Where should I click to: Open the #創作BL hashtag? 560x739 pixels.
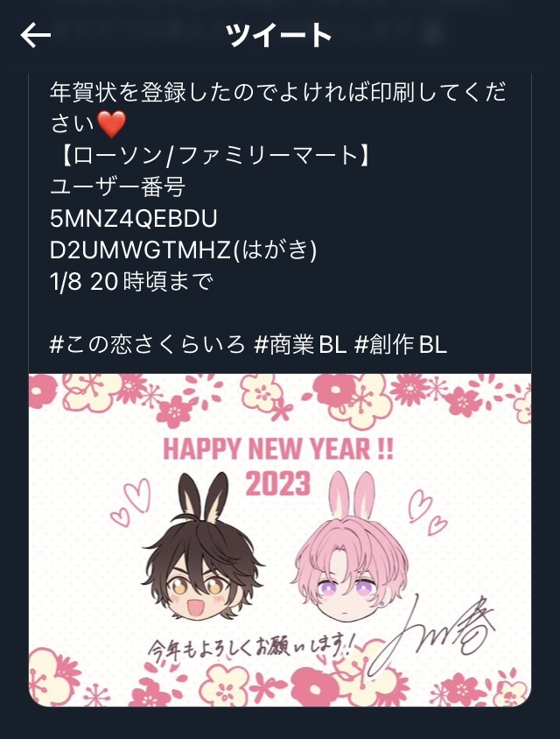(x=401, y=344)
